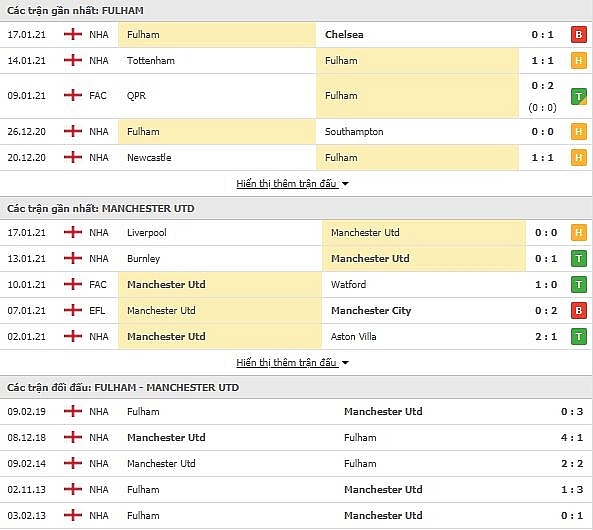This screenshot has height=530, width=593.
Task: Open the Chelsea team link
Action: [x=344, y=34]
